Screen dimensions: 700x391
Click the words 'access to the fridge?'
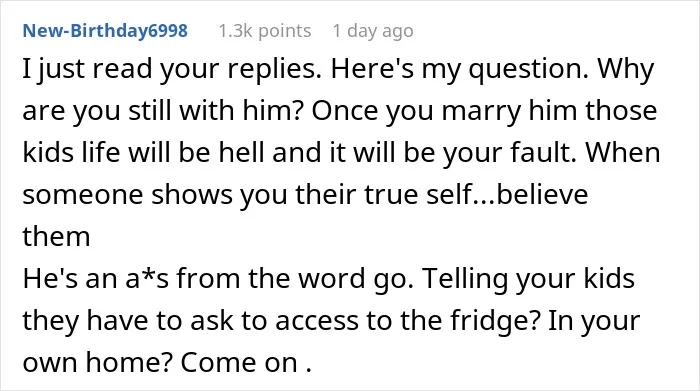click(408, 320)
